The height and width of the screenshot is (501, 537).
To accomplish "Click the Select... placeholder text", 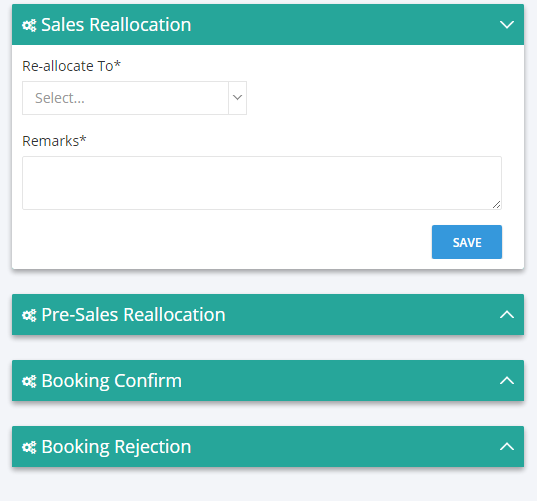I will [60, 98].
